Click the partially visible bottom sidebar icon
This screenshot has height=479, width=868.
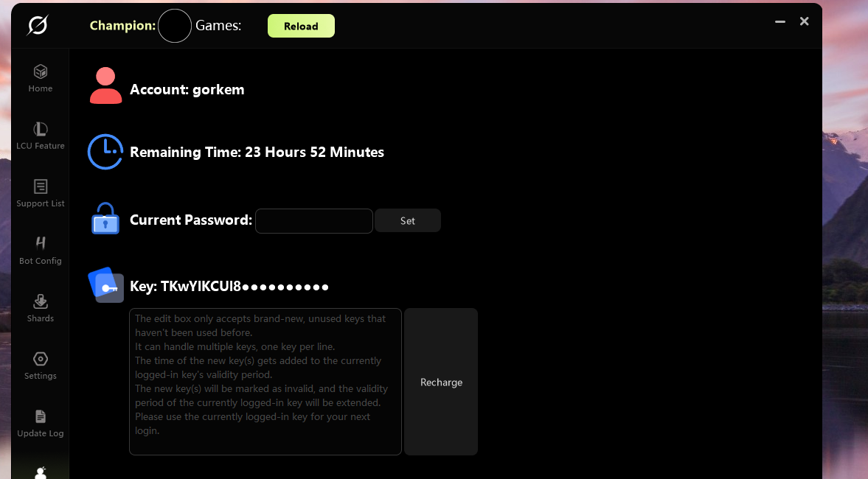(x=41, y=472)
